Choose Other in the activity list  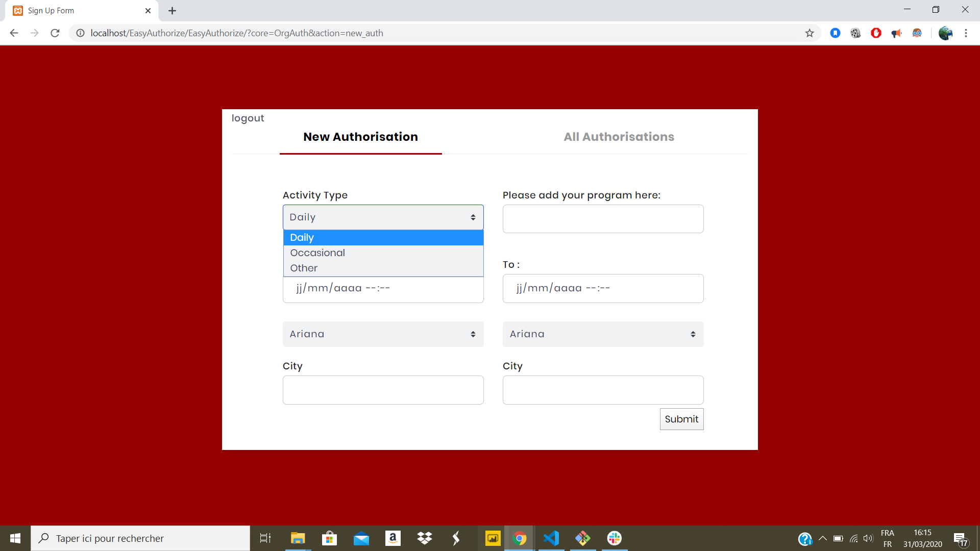point(304,268)
